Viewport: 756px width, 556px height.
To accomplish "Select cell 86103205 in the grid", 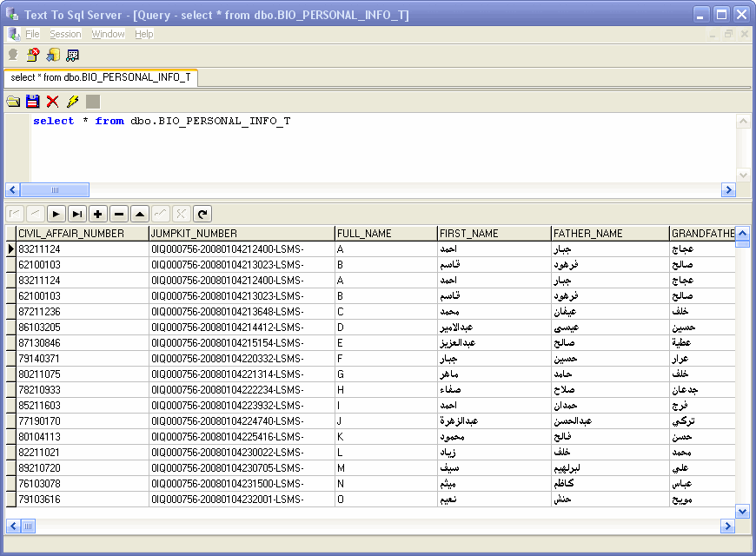I will point(83,328).
